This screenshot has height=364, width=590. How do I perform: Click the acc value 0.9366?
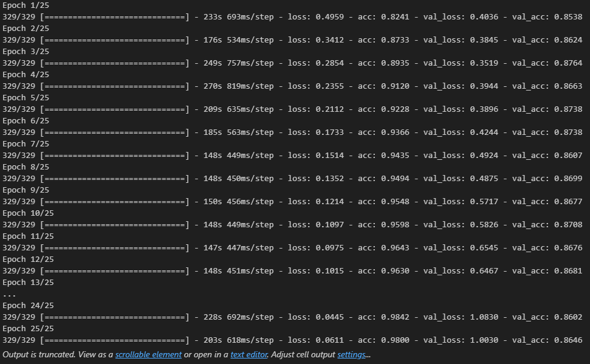coord(395,132)
